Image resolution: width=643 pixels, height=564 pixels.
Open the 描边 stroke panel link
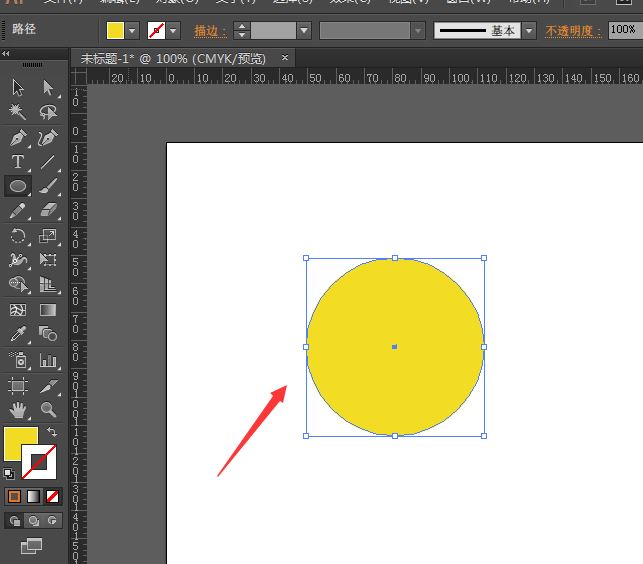tap(210, 31)
